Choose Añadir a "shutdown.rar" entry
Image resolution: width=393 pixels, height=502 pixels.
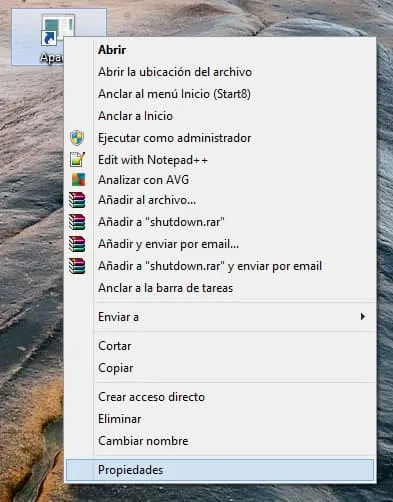pyautogui.click(x=220, y=222)
